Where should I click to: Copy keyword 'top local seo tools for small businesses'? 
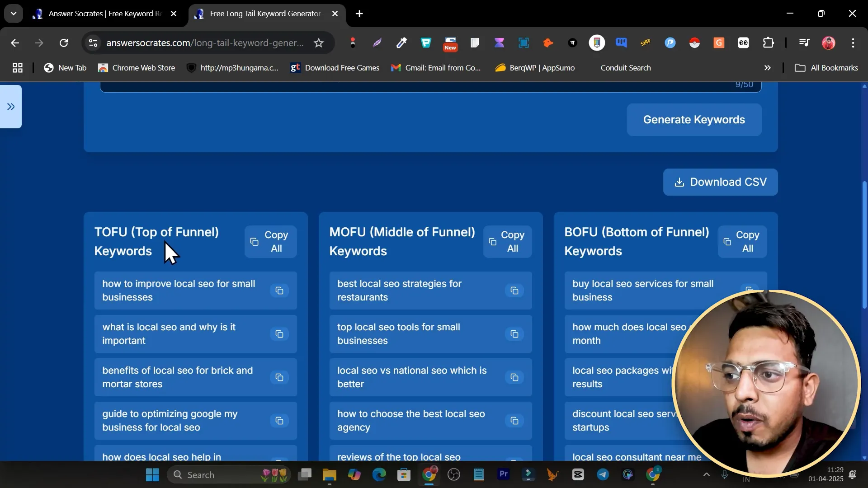tap(514, 334)
